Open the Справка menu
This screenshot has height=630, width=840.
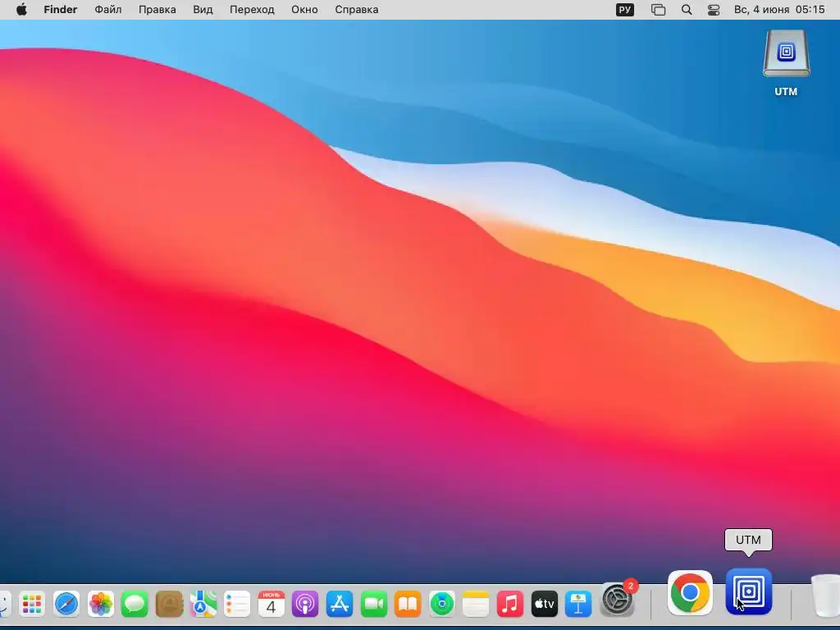click(x=356, y=10)
